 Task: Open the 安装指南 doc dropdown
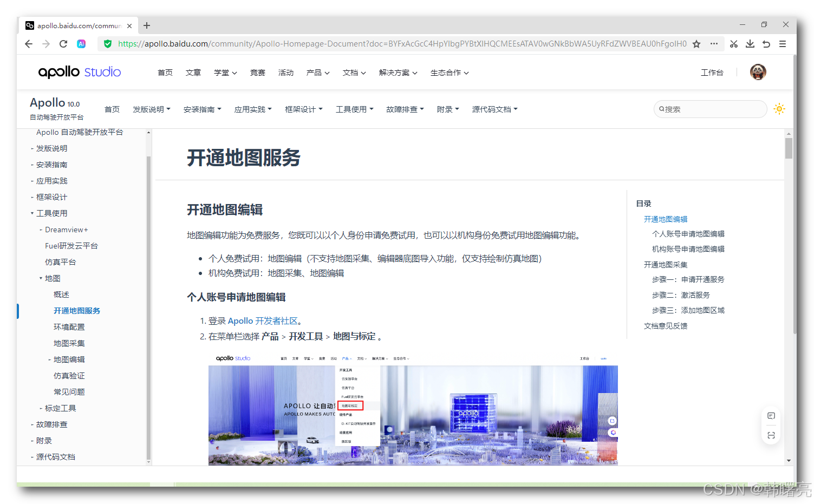coord(203,109)
